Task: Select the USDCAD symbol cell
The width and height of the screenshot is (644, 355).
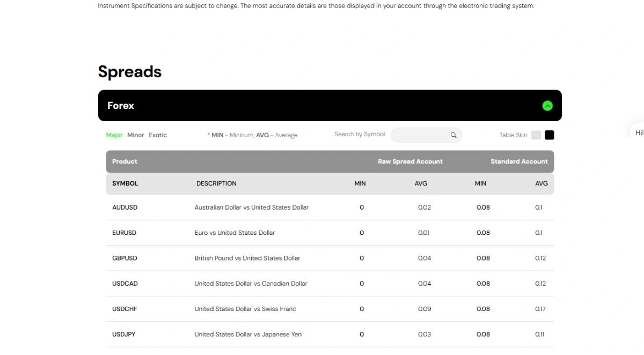Action: (125, 284)
